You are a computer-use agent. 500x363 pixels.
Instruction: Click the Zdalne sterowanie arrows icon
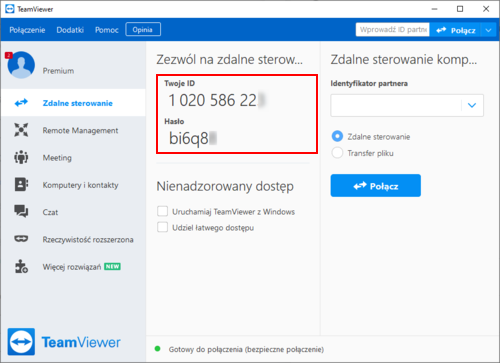pos(21,103)
